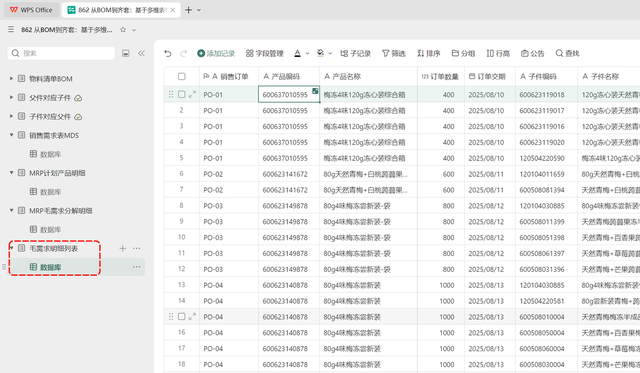The height and width of the screenshot is (373, 640).
Task: Collapse the MRP毛需求分解明细 tree node
Action: [11, 210]
